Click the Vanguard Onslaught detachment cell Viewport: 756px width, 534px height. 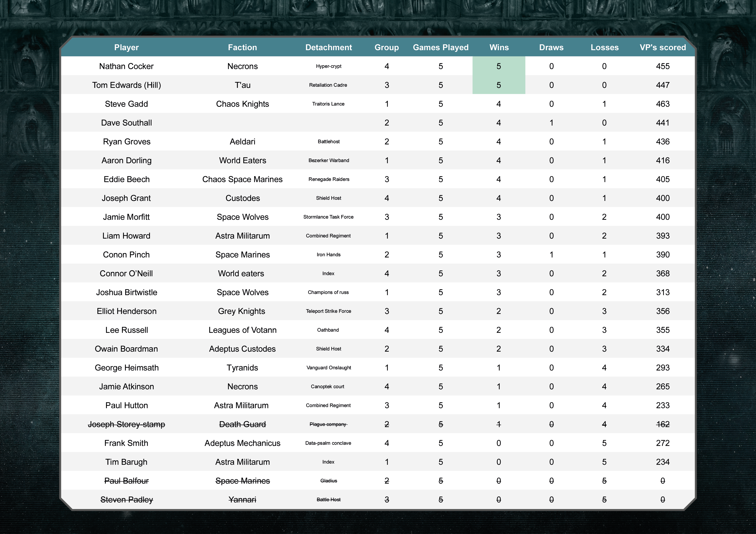[x=329, y=368]
